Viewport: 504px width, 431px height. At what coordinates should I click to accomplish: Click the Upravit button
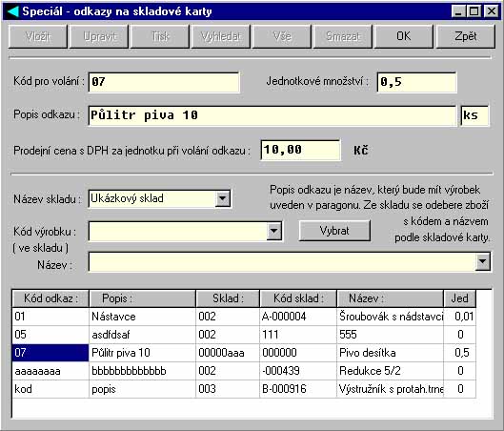[x=99, y=36]
